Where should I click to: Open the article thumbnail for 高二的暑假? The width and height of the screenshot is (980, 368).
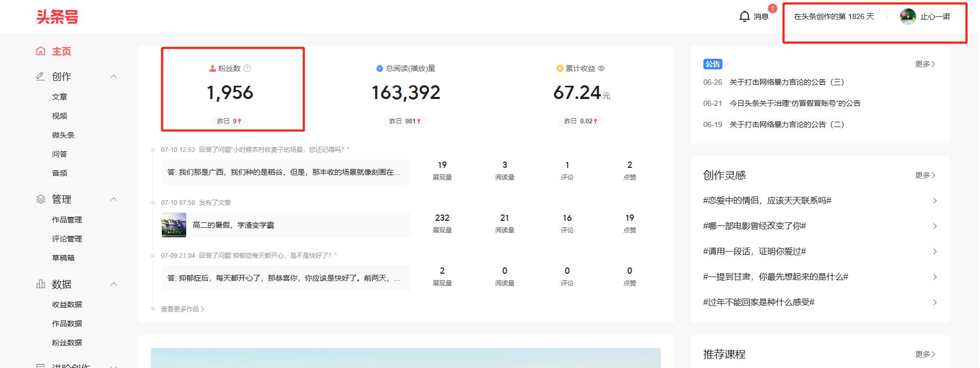pyautogui.click(x=174, y=225)
